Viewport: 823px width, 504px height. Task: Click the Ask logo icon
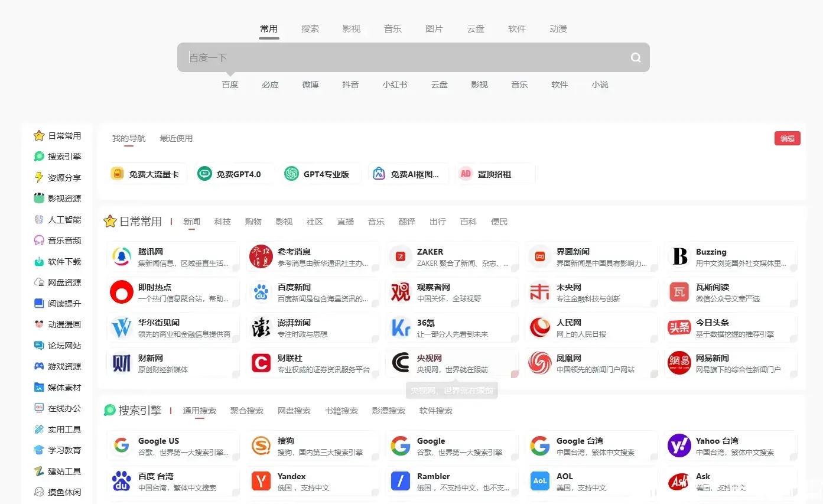click(679, 482)
